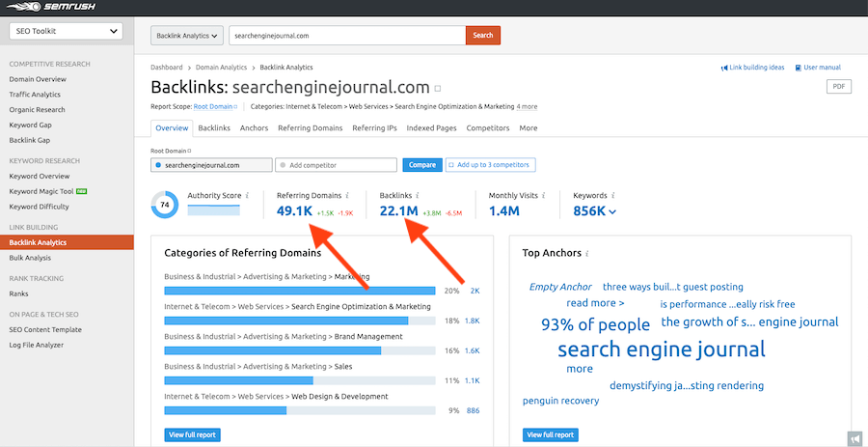Viewport: 868px width, 447px height.
Task: Open Keyword Overview in sidebar
Action: tap(40, 176)
